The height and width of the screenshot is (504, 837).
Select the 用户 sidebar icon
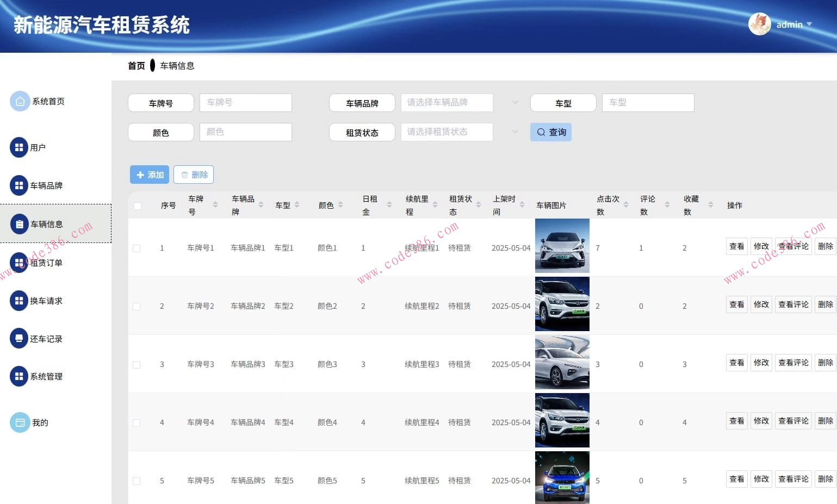tap(20, 147)
